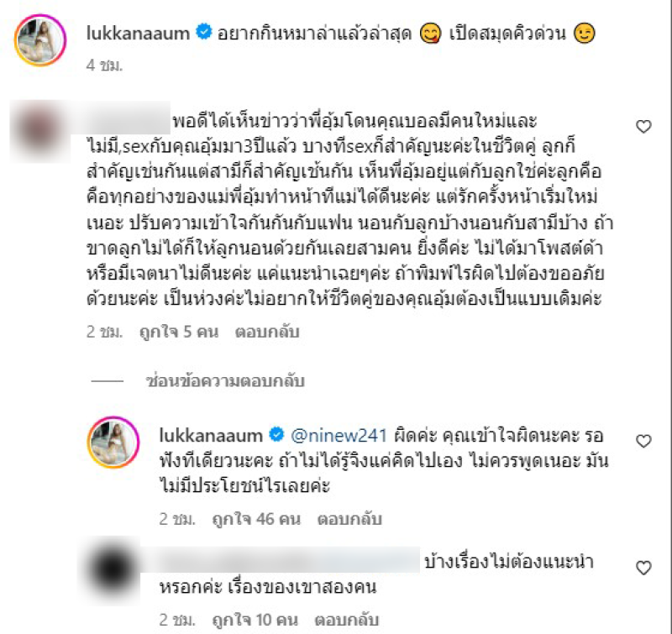View the 46 likes on lukkanaaum's reply
This screenshot has height=634, width=672.
256,519
